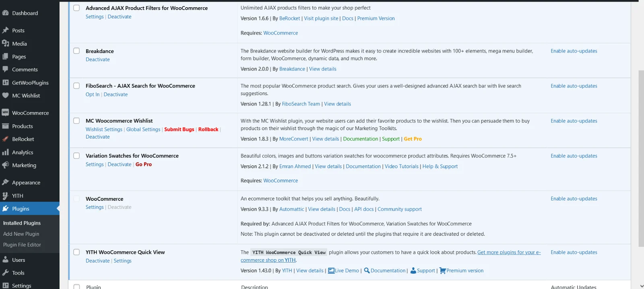Click the scrollbar down arrow
Image resolution: width=644 pixels, height=289 pixels.
[x=641, y=286]
